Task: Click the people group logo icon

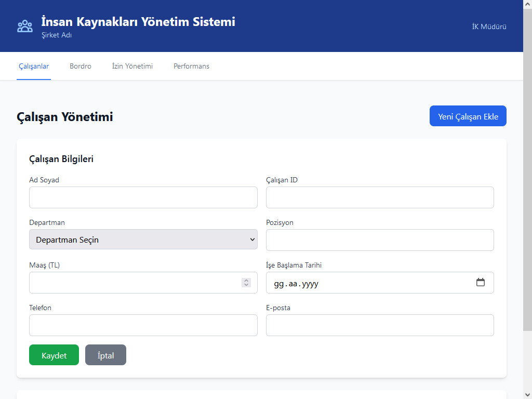Action: [25, 26]
